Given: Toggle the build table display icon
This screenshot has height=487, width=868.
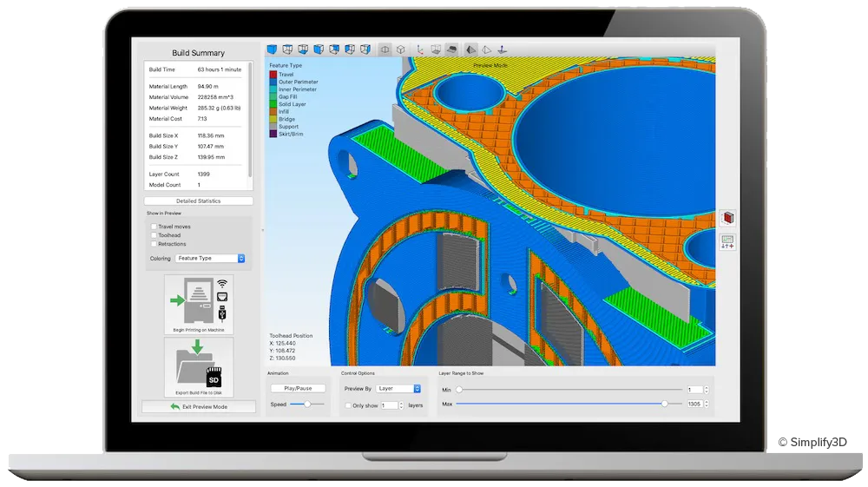Looking at the screenshot, I should tap(451, 49).
